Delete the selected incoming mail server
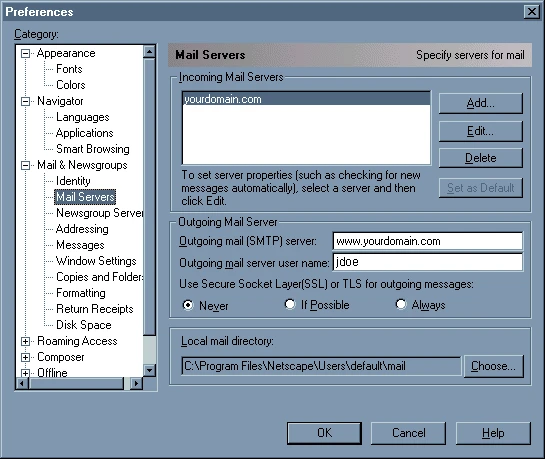The height and width of the screenshot is (459, 545). coord(481,158)
